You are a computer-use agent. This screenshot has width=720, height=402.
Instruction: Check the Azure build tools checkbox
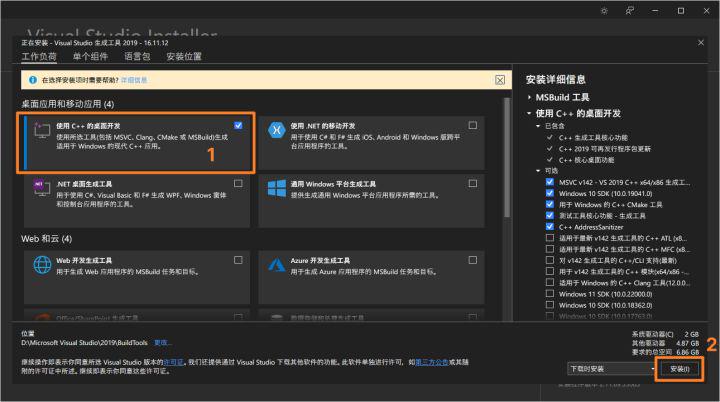pyautogui.click(x=472, y=260)
